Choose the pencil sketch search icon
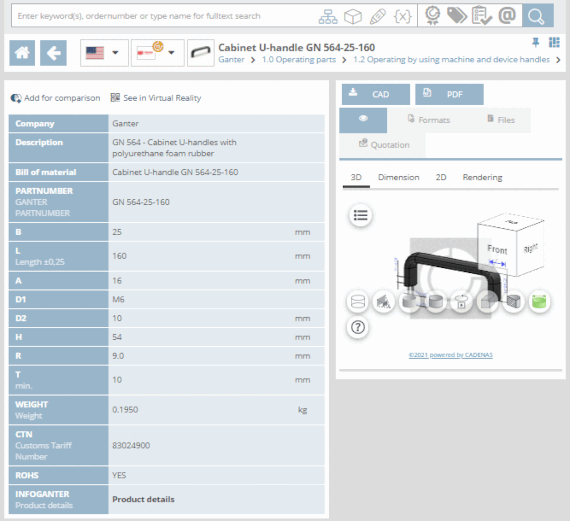 pos(377,16)
